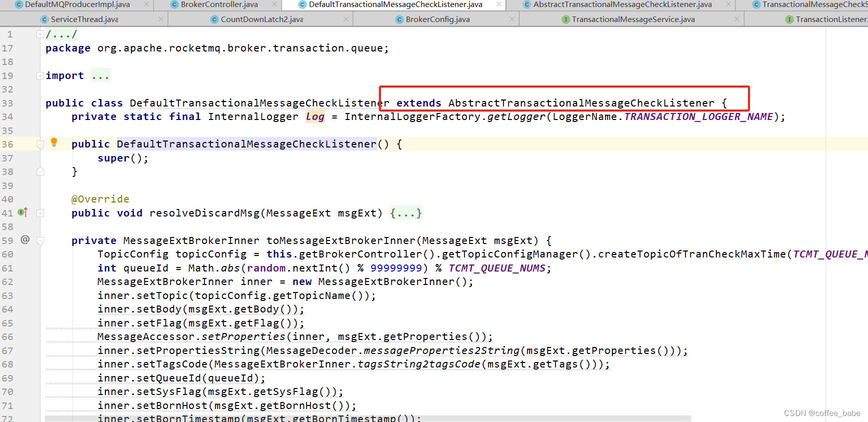Collapse the constructor using the line 36 fold marker
The image size is (868, 422).
[x=40, y=144]
